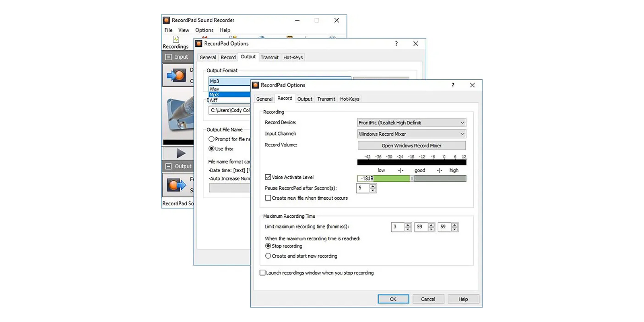Open the File menu
Image resolution: width=644 pixels, height=322 pixels.
click(x=168, y=30)
